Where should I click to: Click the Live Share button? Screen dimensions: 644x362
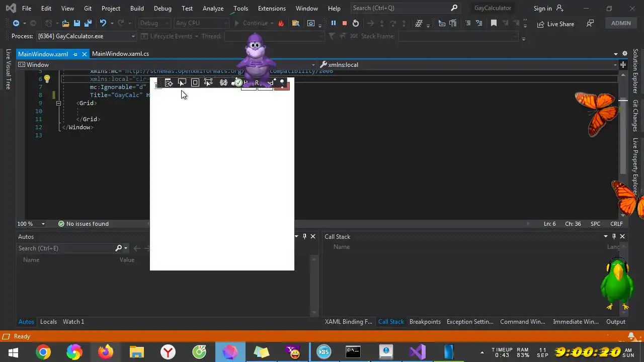point(555,24)
